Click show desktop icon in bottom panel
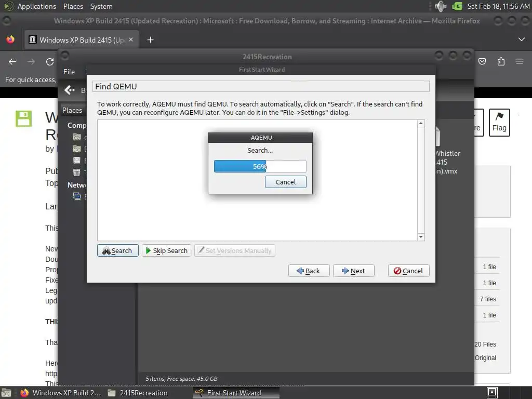 click(6, 393)
